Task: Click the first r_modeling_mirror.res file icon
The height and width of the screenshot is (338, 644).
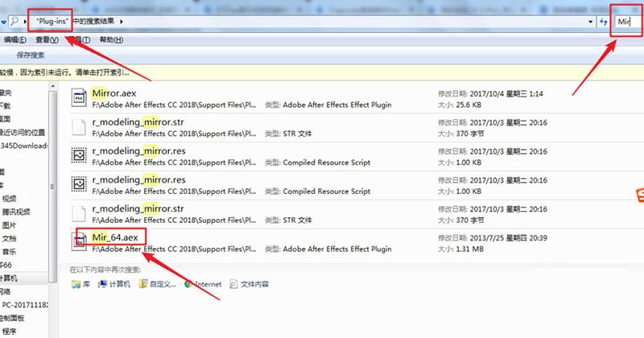Action: [78, 155]
